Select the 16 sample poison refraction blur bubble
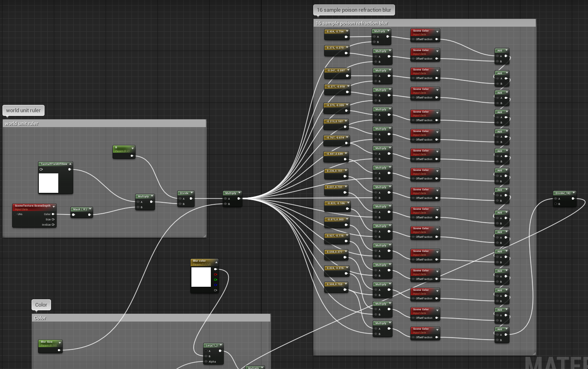 coord(354,10)
